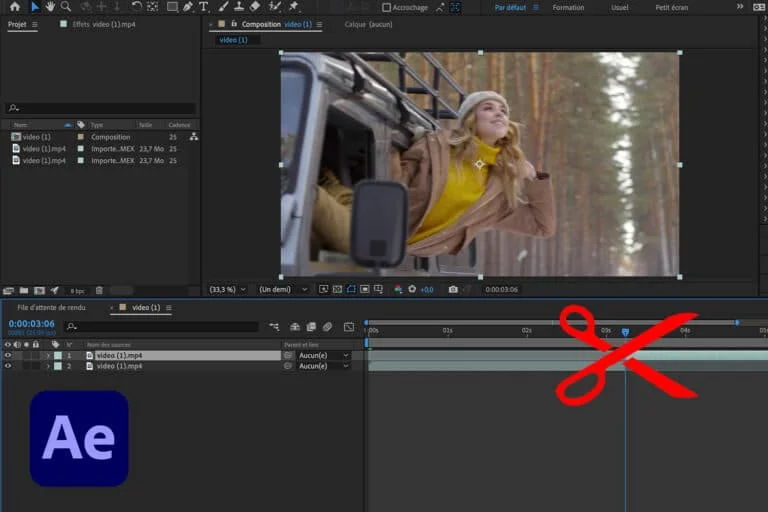Toggle motion blur switch in timeline
Image resolution: width=768 pixels, height=512 pixels.
click(x=327, y=327)
